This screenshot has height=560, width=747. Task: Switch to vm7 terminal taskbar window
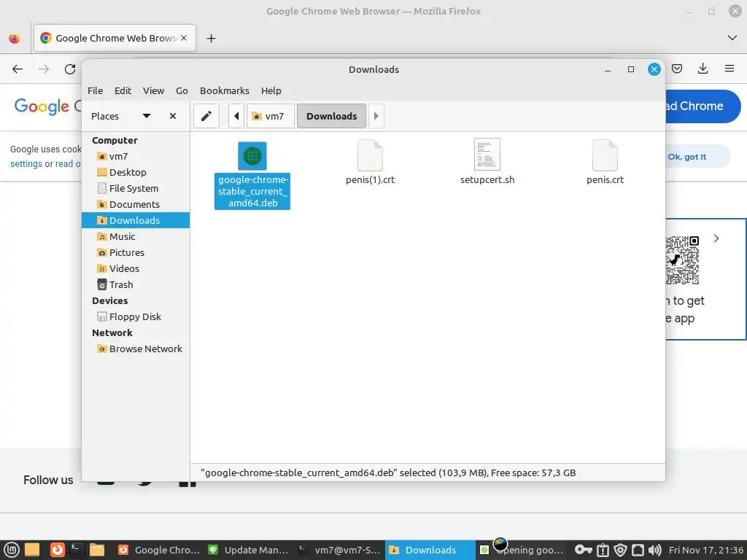[340, 550]
